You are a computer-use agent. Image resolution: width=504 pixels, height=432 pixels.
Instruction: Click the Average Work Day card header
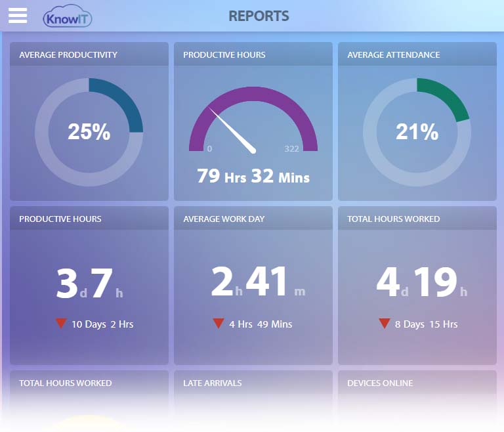click(x=253, y=219)
